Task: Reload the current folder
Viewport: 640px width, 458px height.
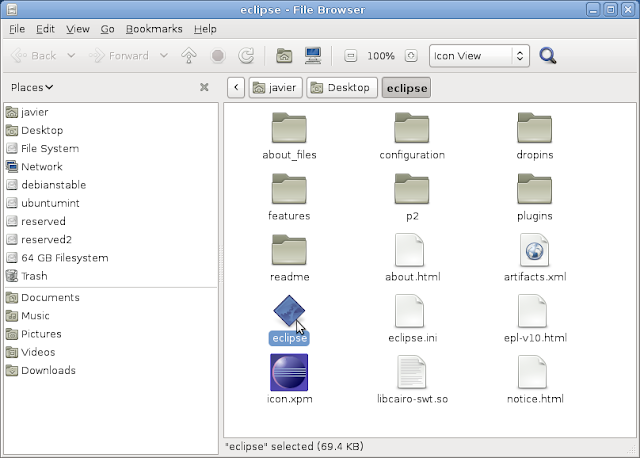Action: 246,56
